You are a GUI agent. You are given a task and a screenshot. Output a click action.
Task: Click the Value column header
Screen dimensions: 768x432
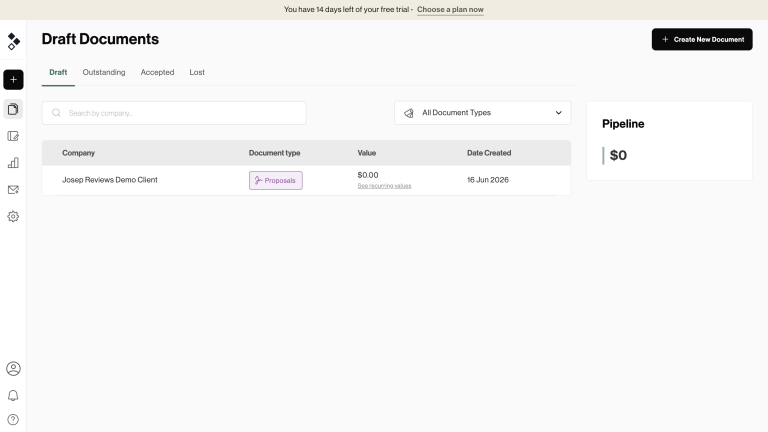tap(367, 153)
